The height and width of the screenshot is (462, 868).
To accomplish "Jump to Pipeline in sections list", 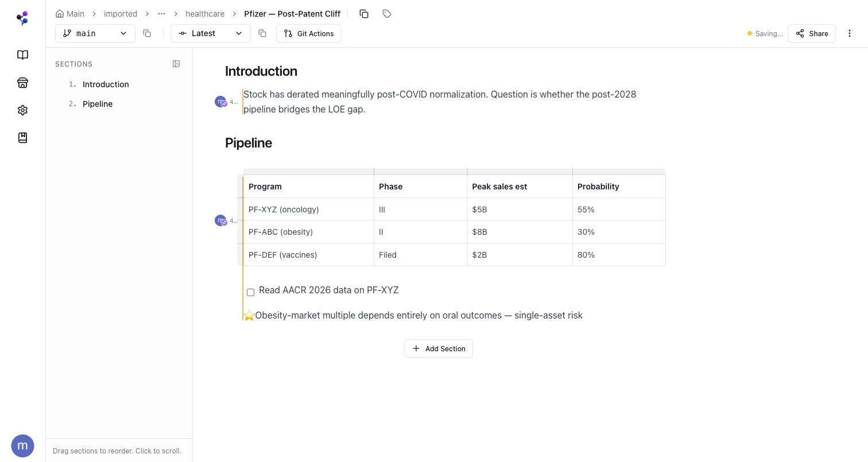I will click(x=98, y=104).
